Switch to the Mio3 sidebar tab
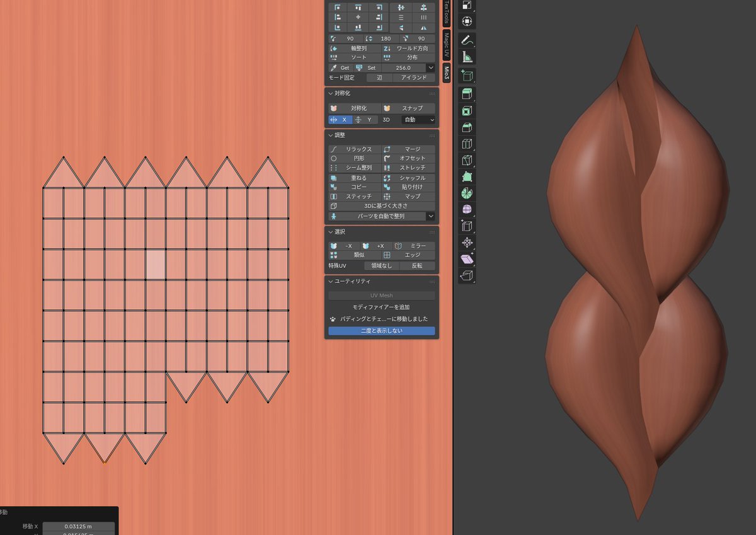The image size is (756, 535). coord(447,73)
